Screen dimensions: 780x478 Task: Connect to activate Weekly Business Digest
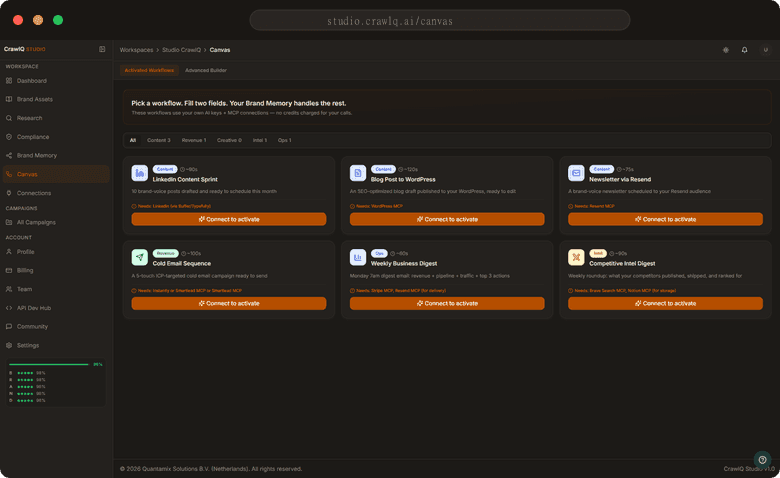(x=447, y=303)
